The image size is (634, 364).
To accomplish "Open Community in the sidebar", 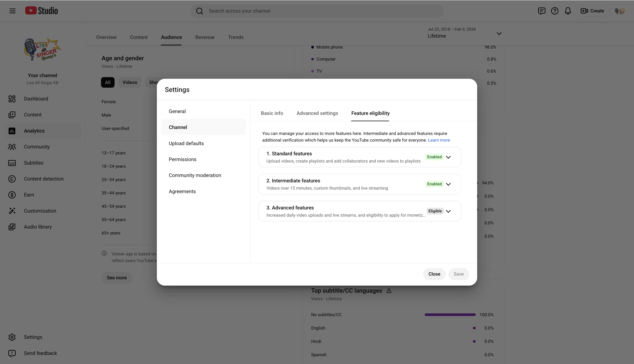I will (x=42, y=147).
